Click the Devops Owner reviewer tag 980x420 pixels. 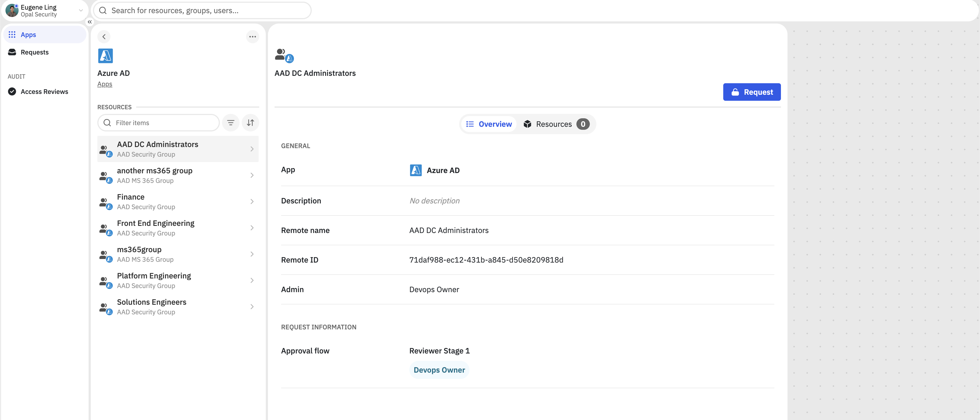pos(439,370)
